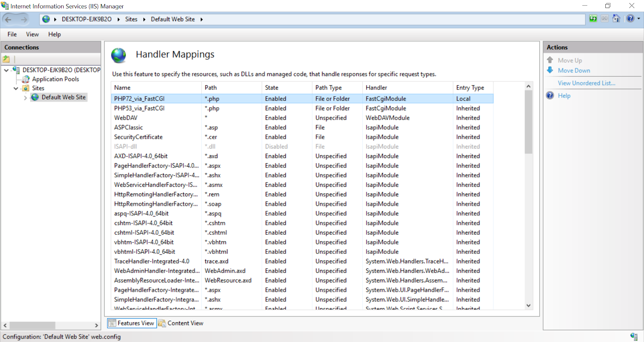Screen dimensions: 644x342
Task: Refresh the page with the green refresh icon
Action: [593, 19]
